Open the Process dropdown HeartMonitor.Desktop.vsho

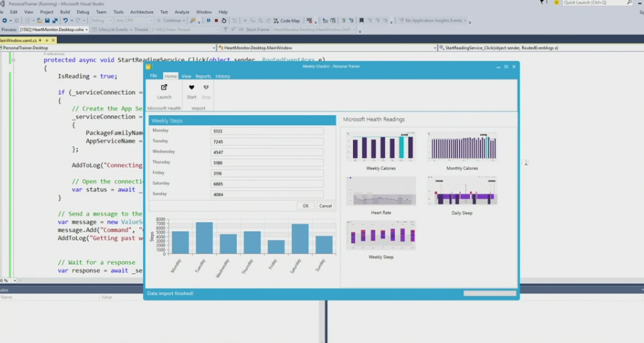(x=54, y=30)
